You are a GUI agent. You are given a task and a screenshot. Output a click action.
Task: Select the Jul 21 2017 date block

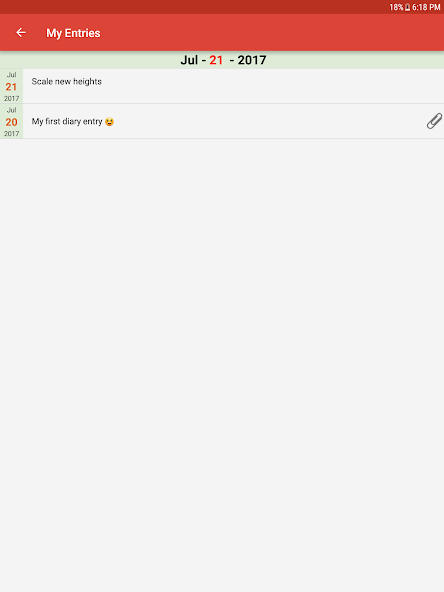(x=11, y=86)
